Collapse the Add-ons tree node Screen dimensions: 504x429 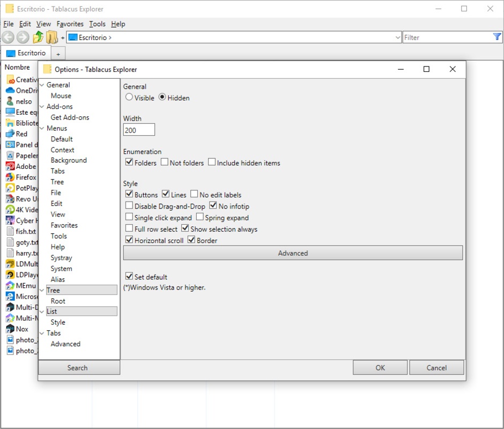click(42, 107)
